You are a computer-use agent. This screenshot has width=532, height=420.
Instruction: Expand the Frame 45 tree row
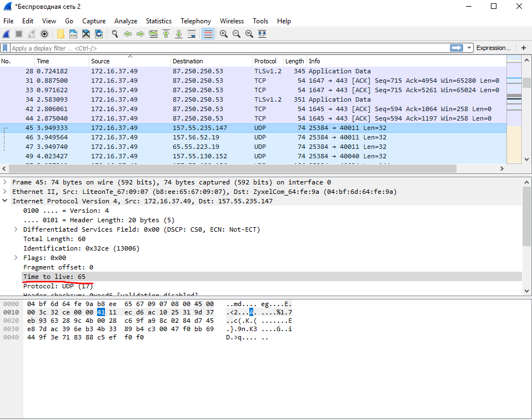click(x=5, y=182)
